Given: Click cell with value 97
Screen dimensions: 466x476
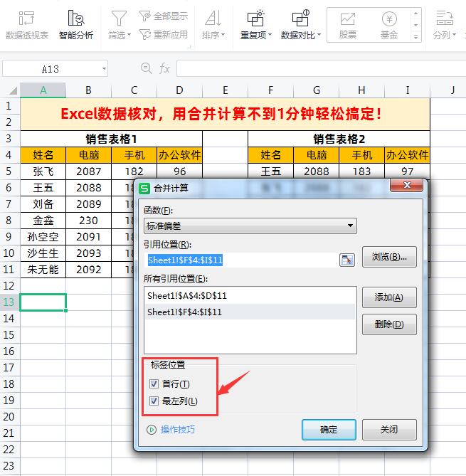Looking at the screenshot, I should 407,171.
